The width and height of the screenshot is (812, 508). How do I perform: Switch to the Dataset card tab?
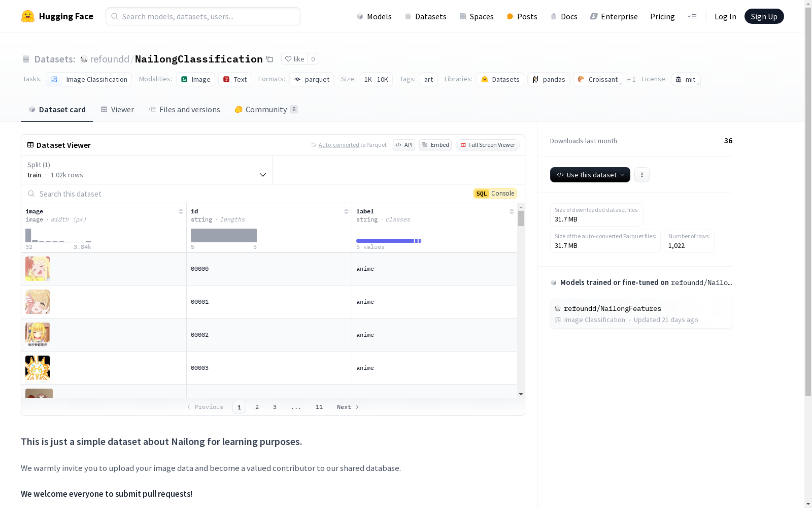[57, 110]
